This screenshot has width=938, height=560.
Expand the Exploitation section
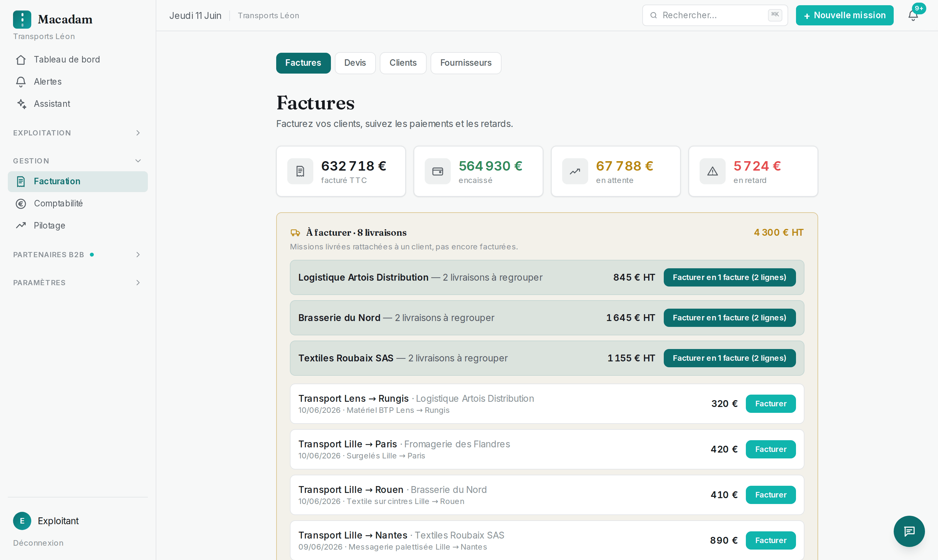point(78,133)
